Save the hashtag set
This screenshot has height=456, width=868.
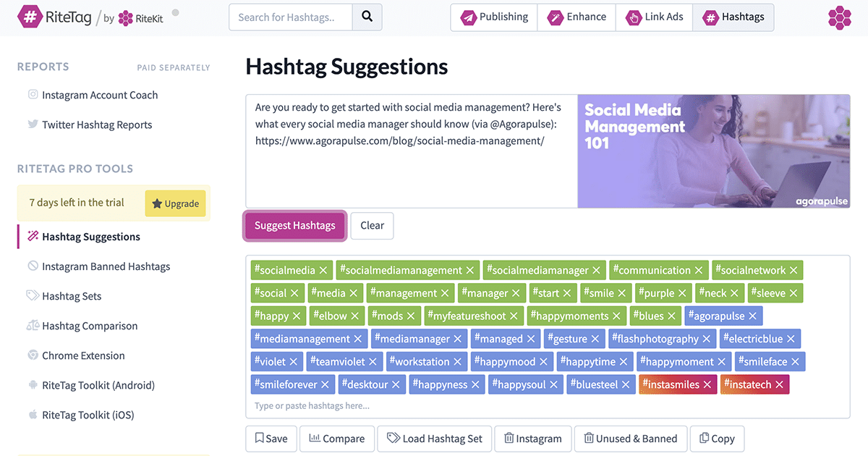(x=271, y=439)
